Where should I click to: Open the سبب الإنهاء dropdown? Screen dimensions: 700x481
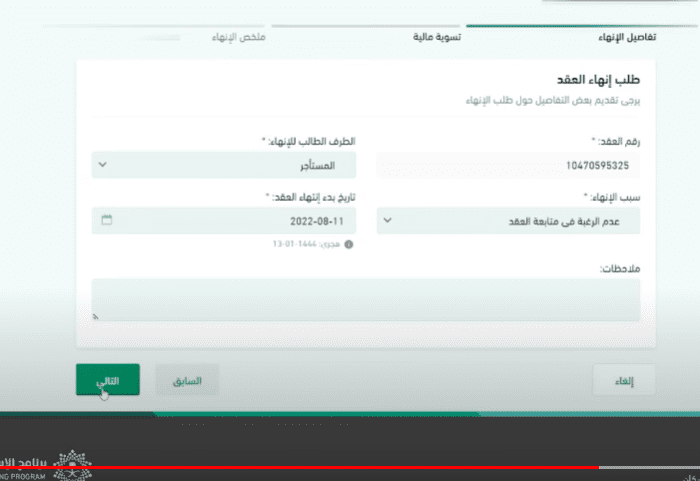tap(508, 221)
